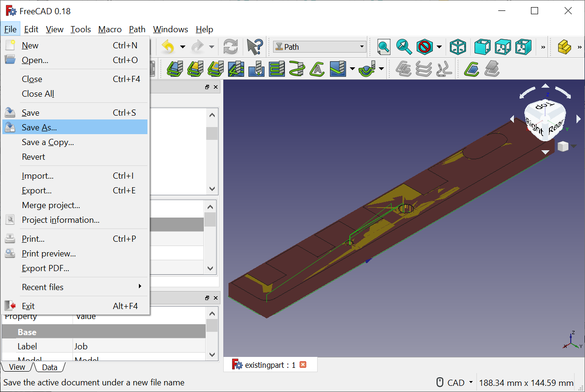Click the Job label value cell
The height and width of the screenshot is (392, 585).
[x=139, y=346]
